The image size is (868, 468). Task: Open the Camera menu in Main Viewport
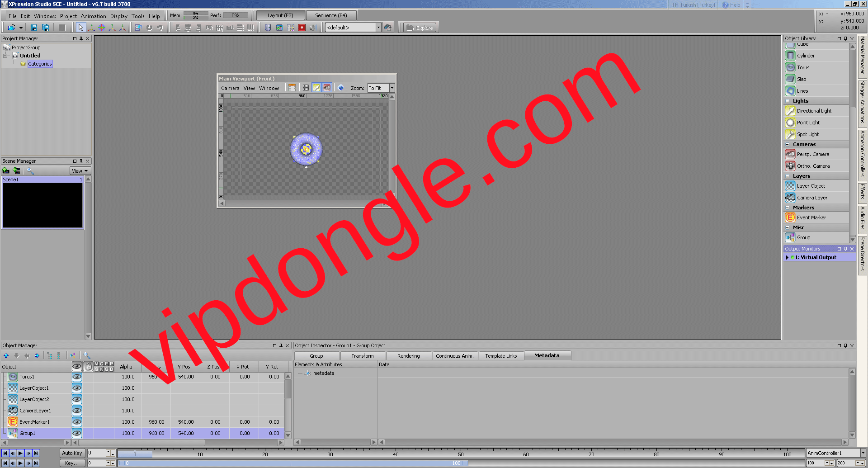point(230,88)
